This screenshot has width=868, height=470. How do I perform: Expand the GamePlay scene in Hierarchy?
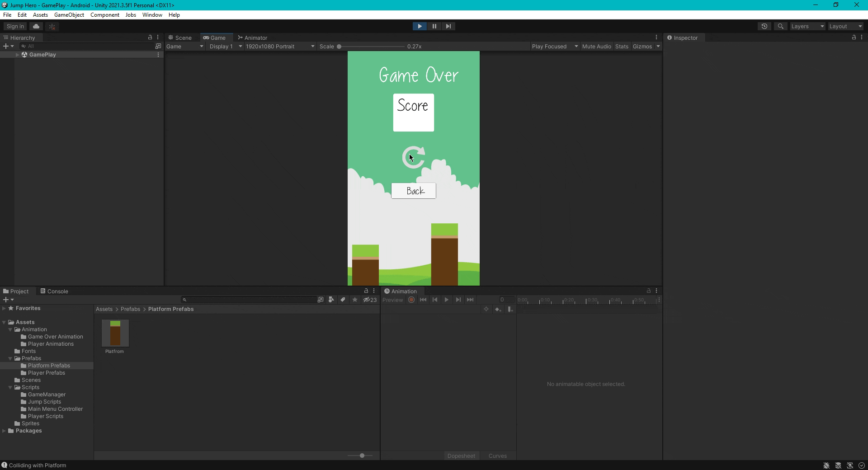click(x=17, y=55)
